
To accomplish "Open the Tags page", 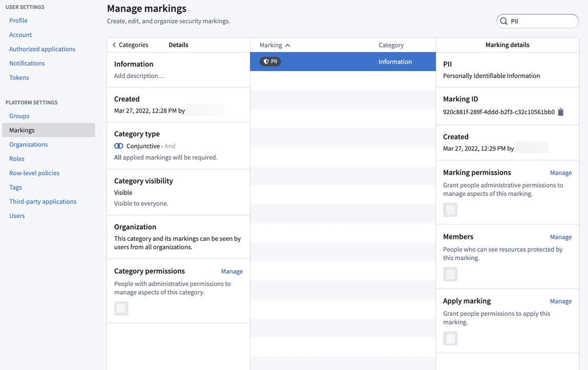I will [x=16, y=187].
